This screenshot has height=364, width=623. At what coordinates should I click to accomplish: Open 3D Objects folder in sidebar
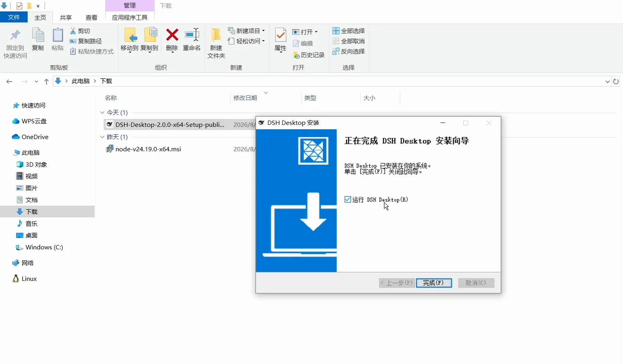[x=32, y=164]
